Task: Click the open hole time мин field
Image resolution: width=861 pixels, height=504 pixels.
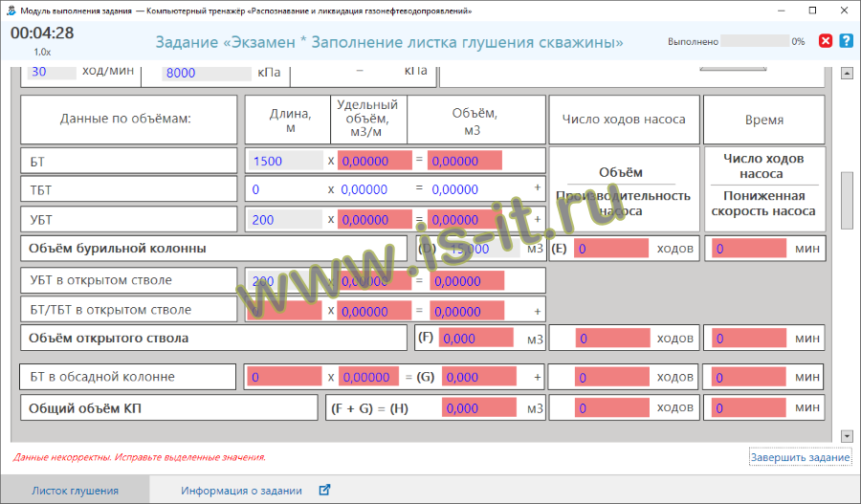Action: (x=749, y=339)
